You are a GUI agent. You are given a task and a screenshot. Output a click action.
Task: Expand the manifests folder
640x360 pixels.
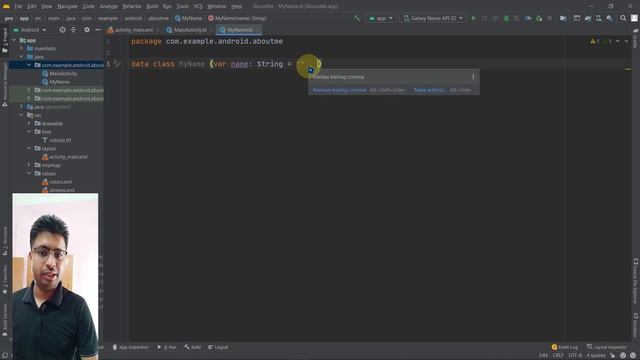pos(22,49)
